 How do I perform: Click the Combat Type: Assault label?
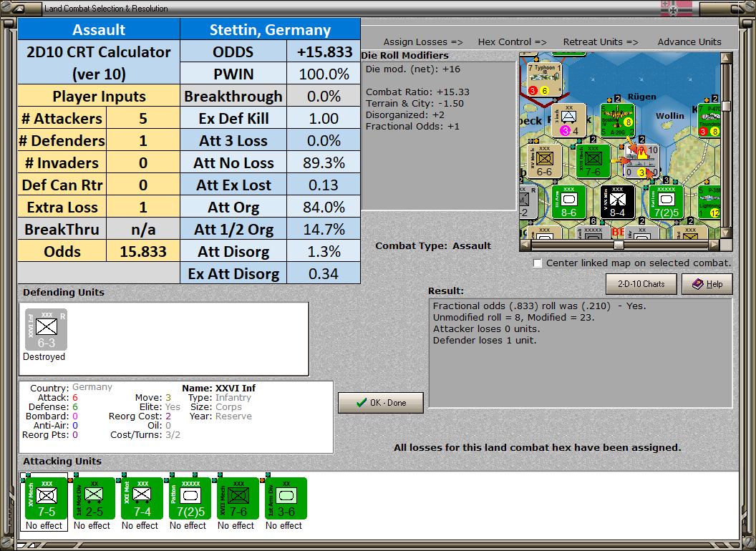(x=433, y=246)
